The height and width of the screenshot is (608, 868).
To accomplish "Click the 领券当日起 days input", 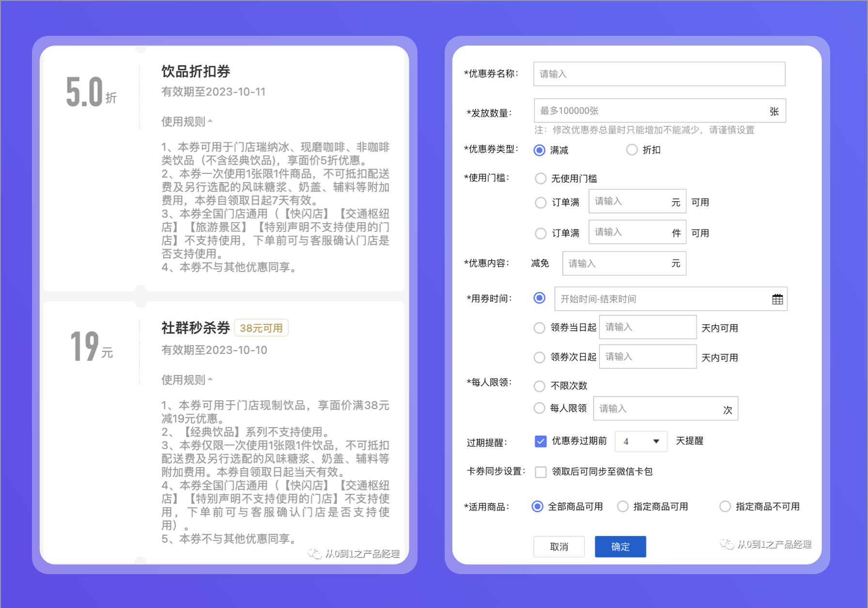I will pyautogui.click(x=648, y=327).
